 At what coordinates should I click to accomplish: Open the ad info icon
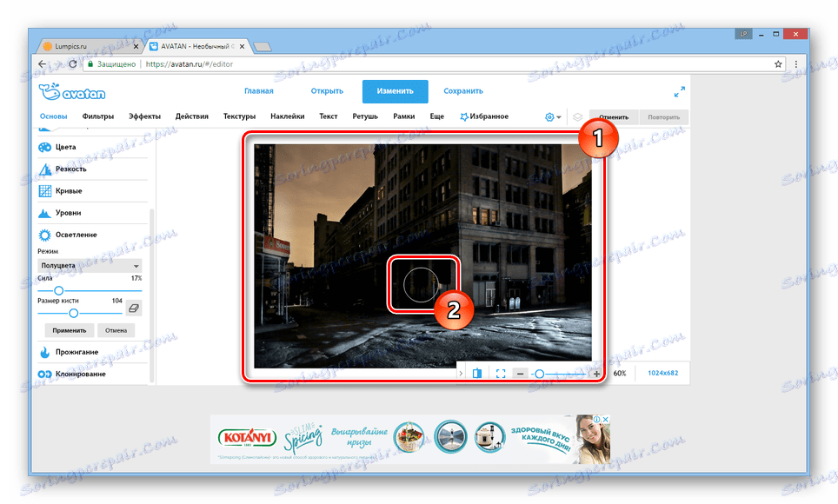coord(597,420)
